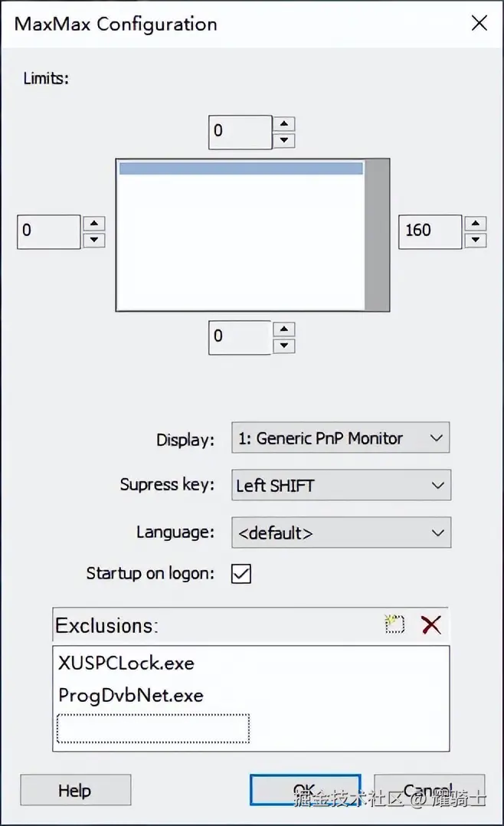
Task: Increase the top limit value
Action: tap(284, 125)
